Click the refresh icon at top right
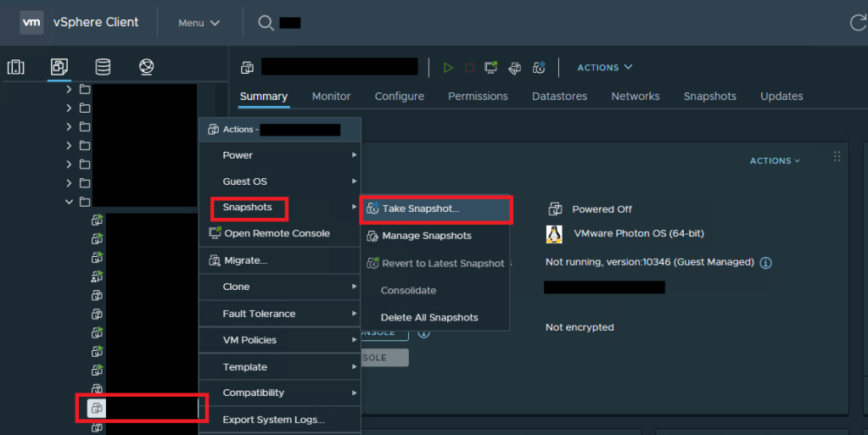This screenshot has width=868, height=435. click(x=857, y=23)
